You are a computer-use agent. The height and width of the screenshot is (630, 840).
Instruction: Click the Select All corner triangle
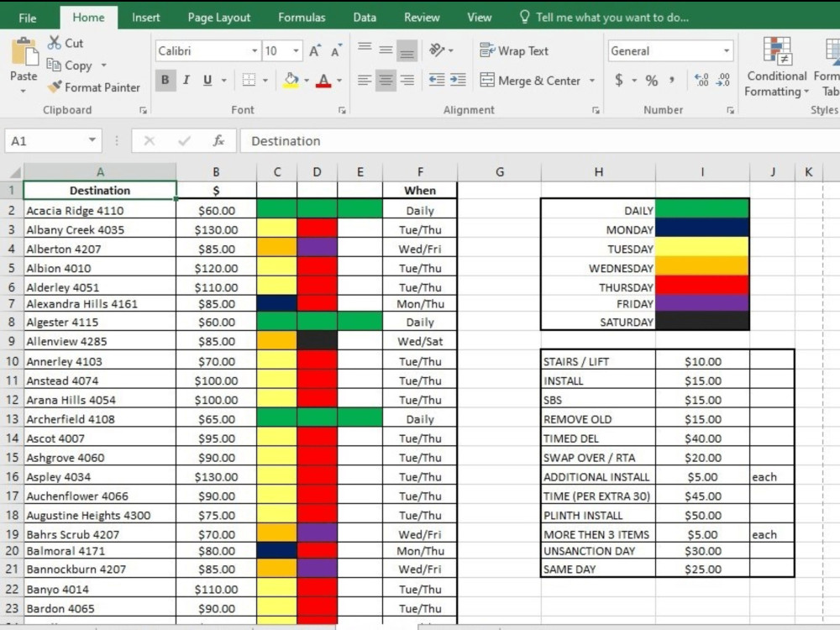(x=15, y=172)
